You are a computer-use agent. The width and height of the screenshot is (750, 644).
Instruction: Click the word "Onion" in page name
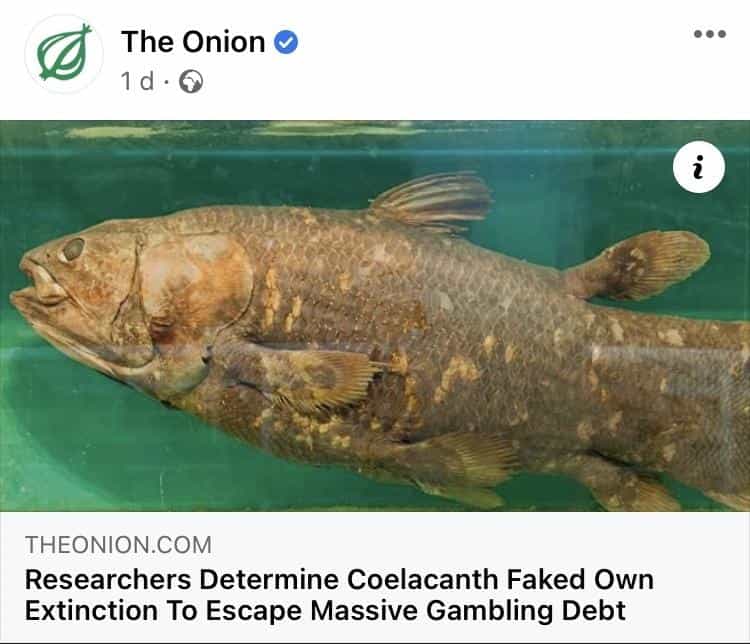(224, 42)
